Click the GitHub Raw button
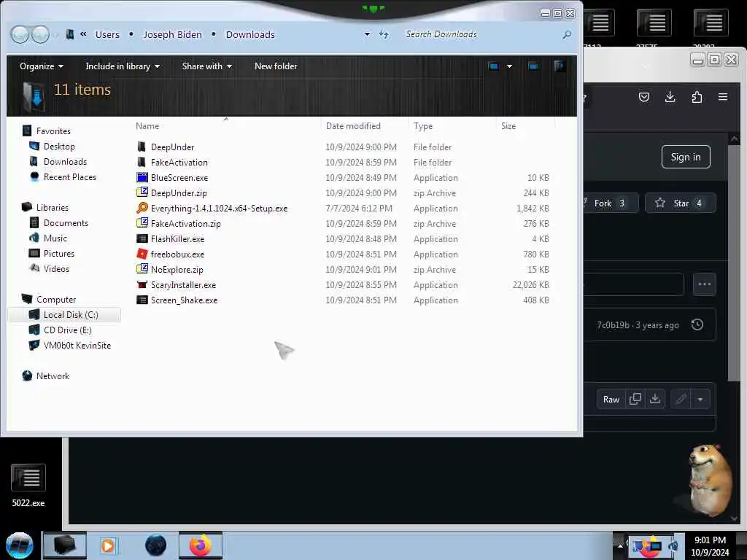This screenshot has height=560, width=747. tap(611, 399)
